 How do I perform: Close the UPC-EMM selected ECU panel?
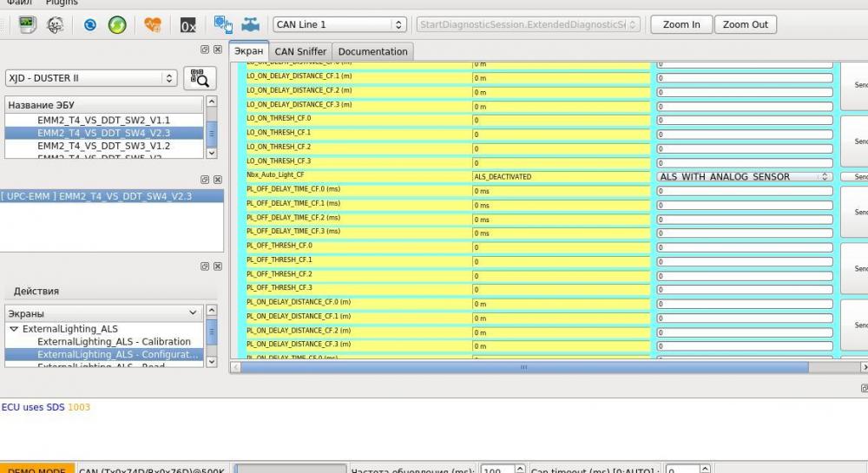pyautogui.click(x=218, y=180)
